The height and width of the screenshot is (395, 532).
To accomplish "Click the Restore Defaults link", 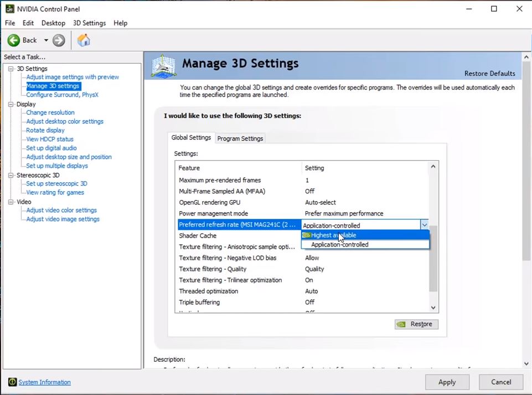I will pyautogui.click(x=489, y=73).
